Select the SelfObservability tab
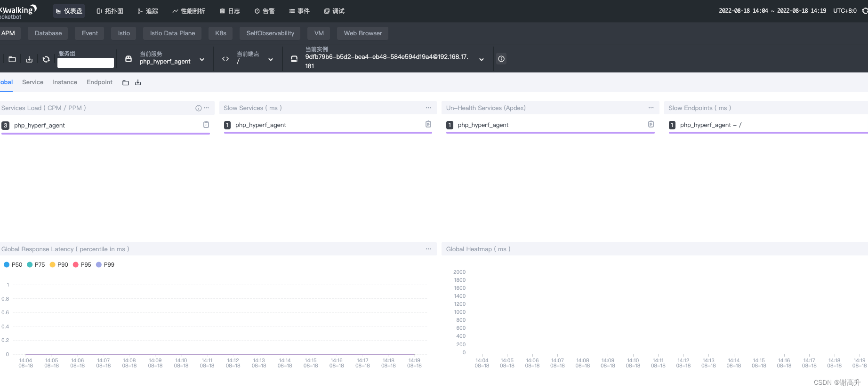Image resolution: width=868 pixels, height=390 pixels. pos(270,33)
